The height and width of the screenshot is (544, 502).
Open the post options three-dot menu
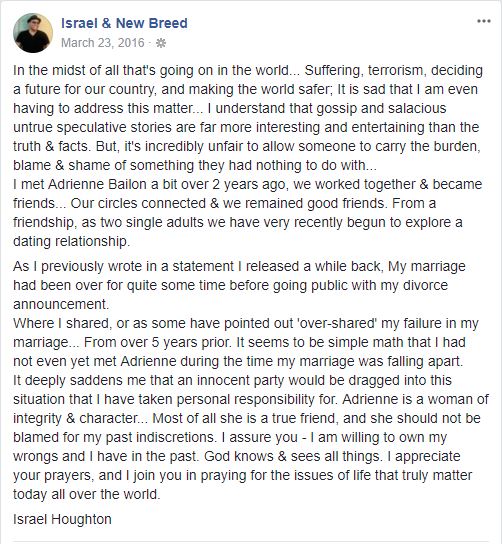484,22
